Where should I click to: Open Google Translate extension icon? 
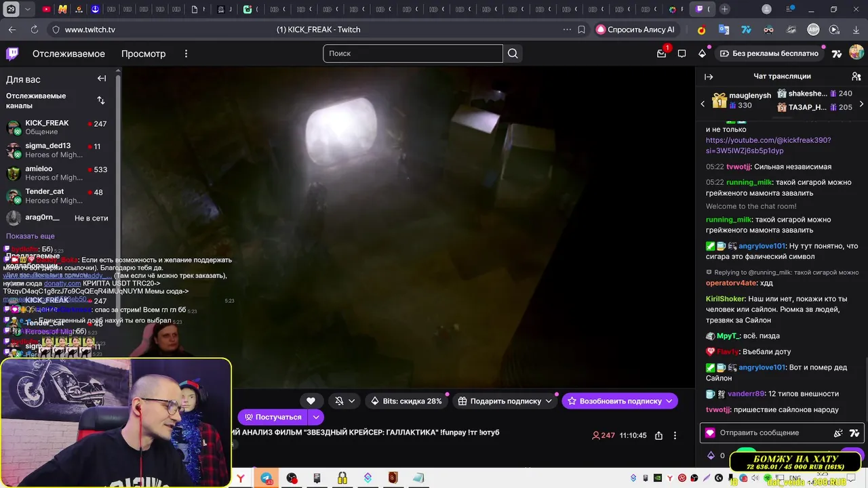724,30
